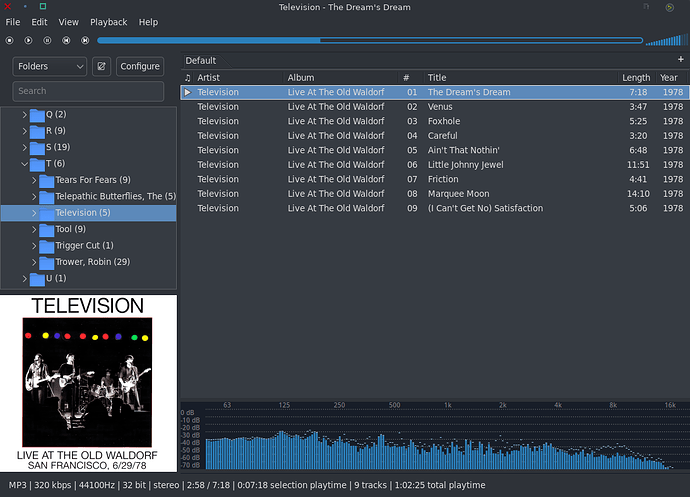Skip to the previous track
The image size is (690, 497).
click(67, 40)
